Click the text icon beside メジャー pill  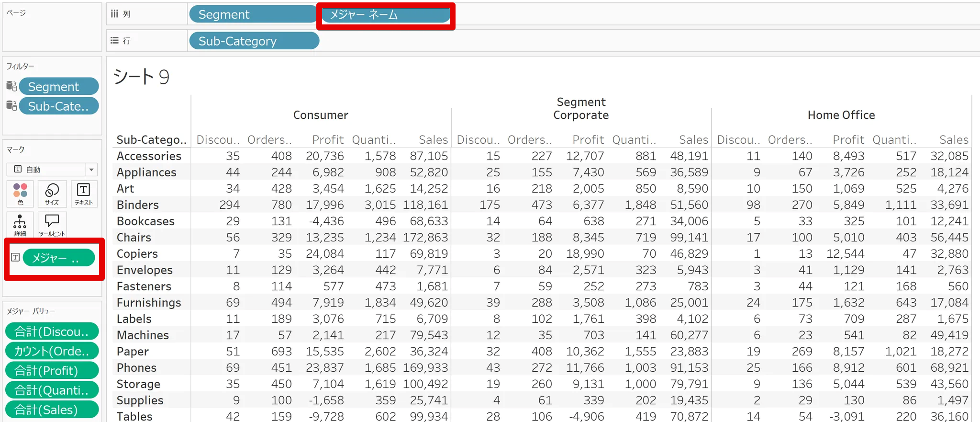(x=15, y=258)
